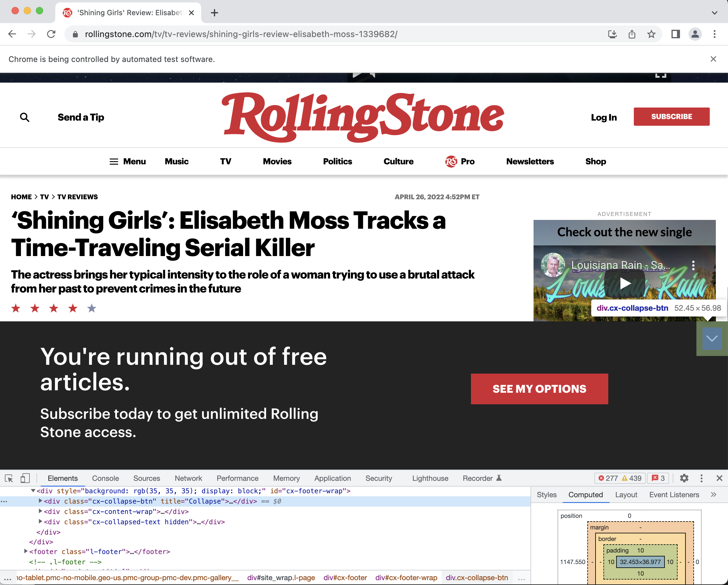Switch to the Console tab
Image resolution: width=728 pixels, height=585 pixels.
(105, 478)
